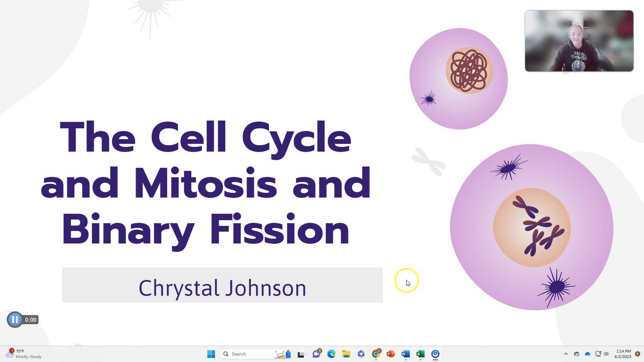The image size is (644, 362).
Task: Open the screen recorder app in the taskbar
Action: 435,354
